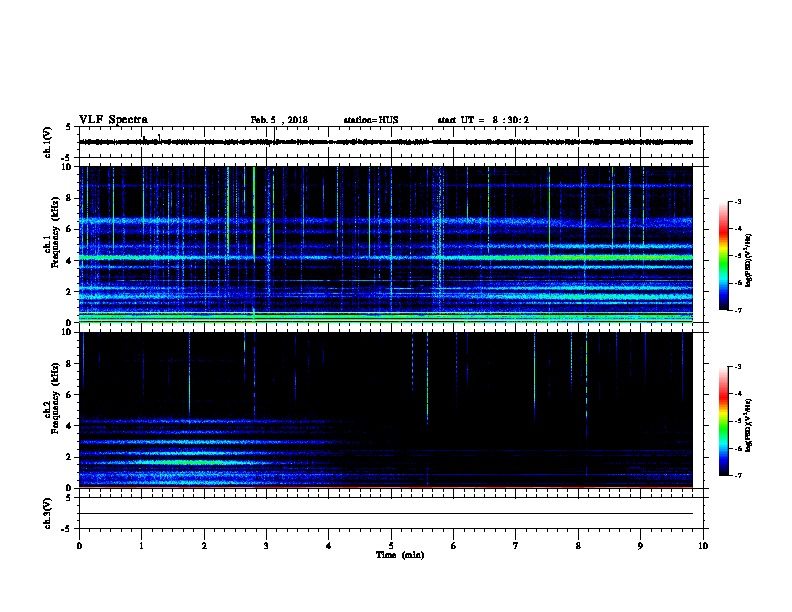Click the ch.2 frequency spectrogram panel
Image resolution: width=792 pixels, height=612 pixels.
pyautogui.click(x=386, y=410)
